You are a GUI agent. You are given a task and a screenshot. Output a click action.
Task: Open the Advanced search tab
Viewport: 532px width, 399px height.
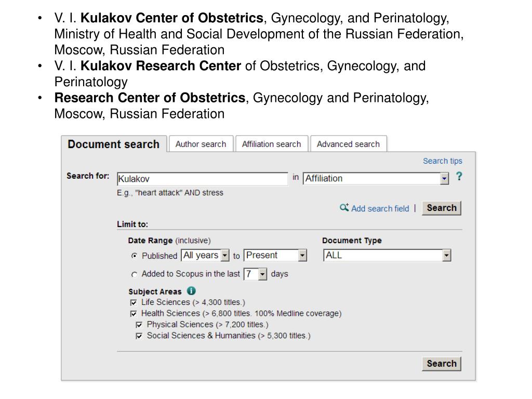(x=349, y=144)
